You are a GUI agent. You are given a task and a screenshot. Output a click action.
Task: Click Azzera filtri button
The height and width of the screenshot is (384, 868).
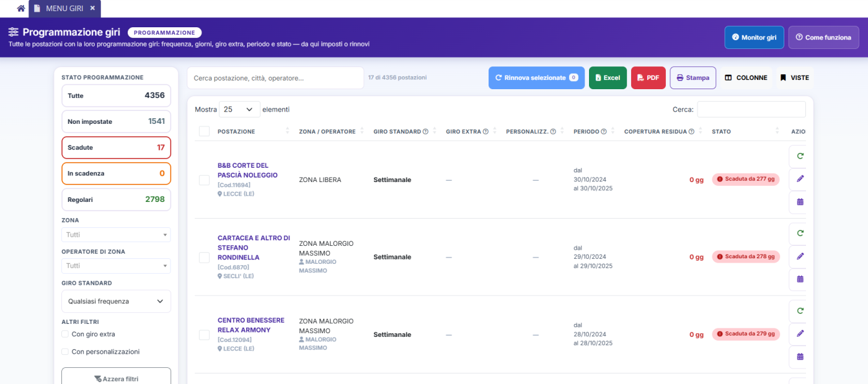click(116, 378)
